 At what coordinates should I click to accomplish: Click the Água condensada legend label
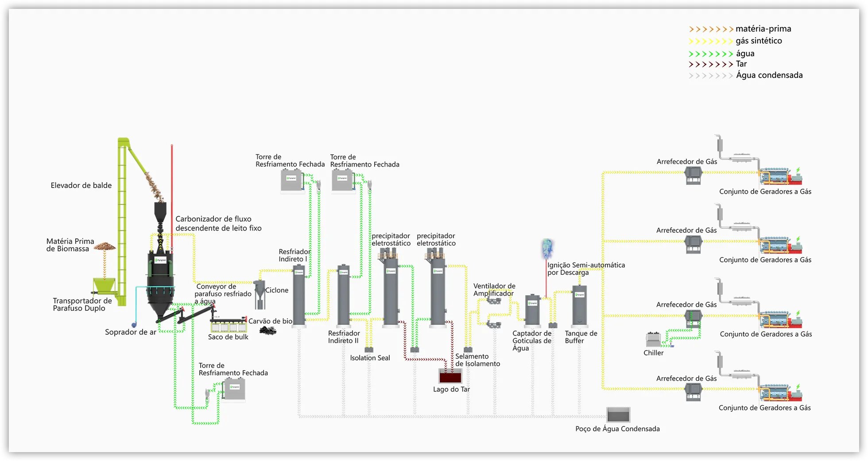tap(769, 75)
